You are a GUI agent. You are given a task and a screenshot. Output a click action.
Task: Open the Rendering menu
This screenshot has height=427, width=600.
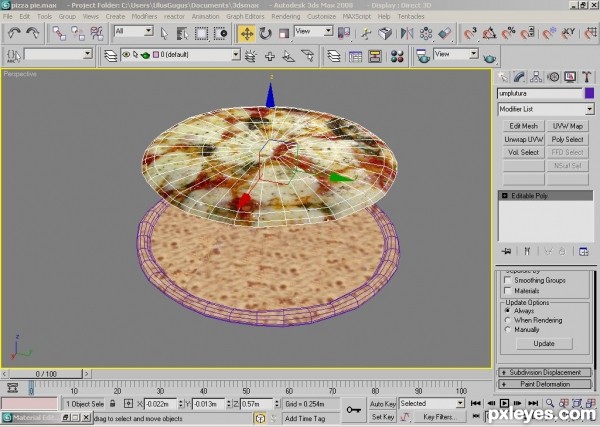click(285, 16)
